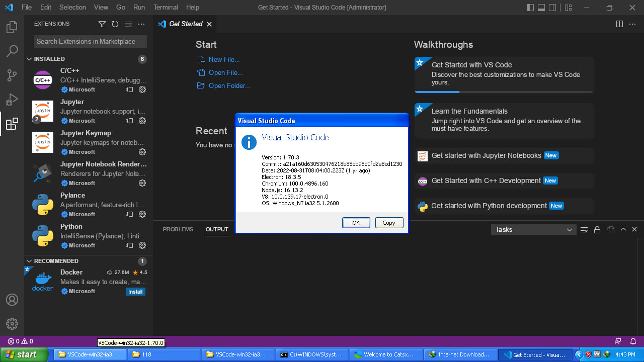The image size is (644, 362).
Task: Open Customize Layout button
Action: (x=568, y=8)
